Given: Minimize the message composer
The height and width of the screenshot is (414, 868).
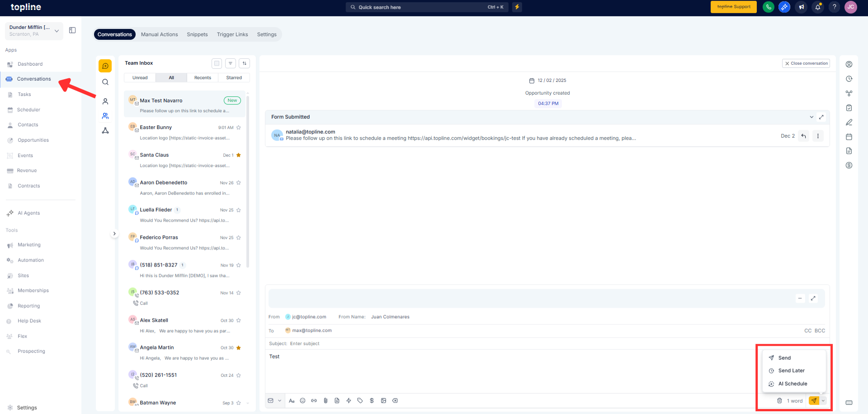Looking at the screenshot, I should pos(800,298).
